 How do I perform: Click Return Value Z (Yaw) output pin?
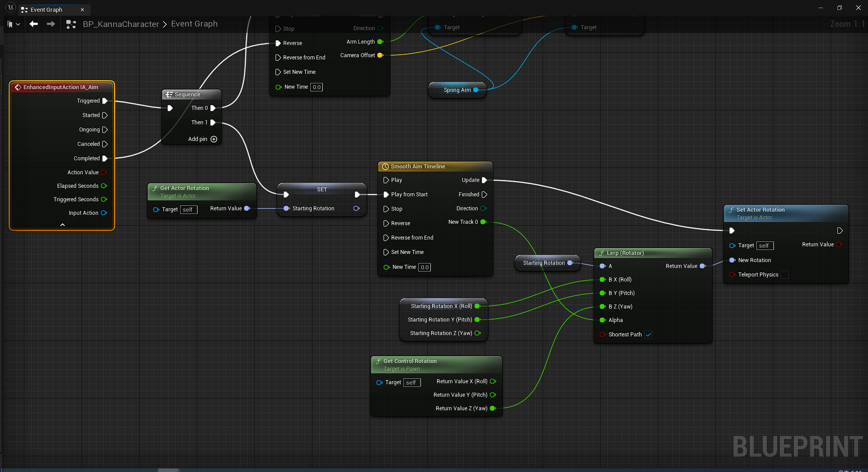pos(493,408)
